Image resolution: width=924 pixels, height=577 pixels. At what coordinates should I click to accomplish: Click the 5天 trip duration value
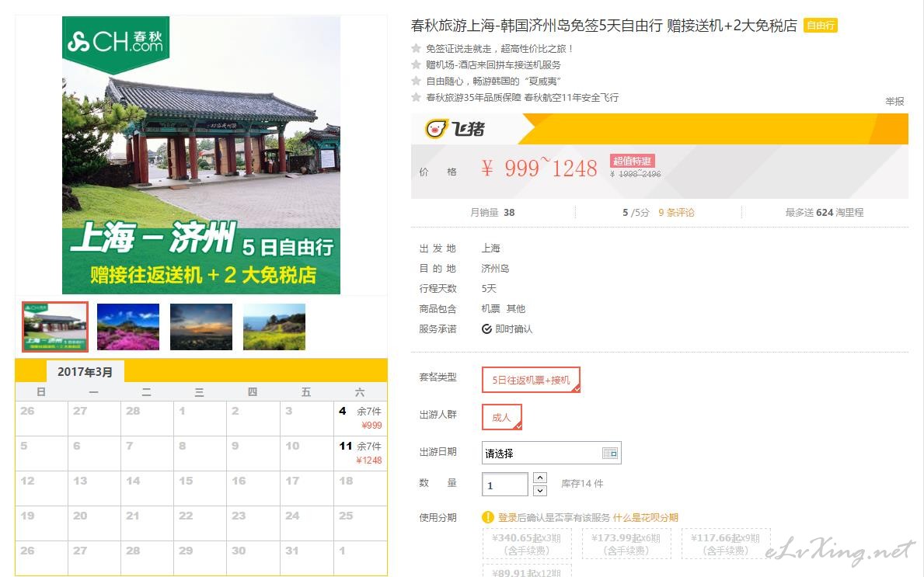[x=489, y=289]
